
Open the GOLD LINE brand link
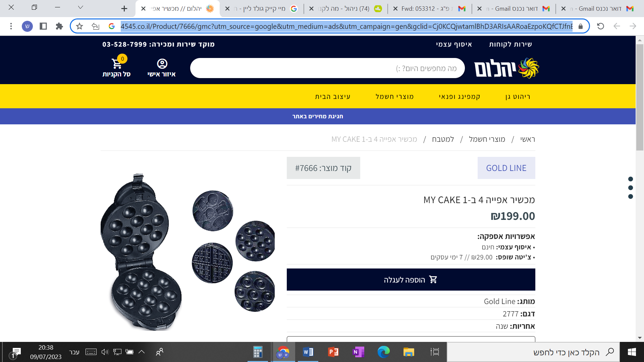(x=506, y=168)
